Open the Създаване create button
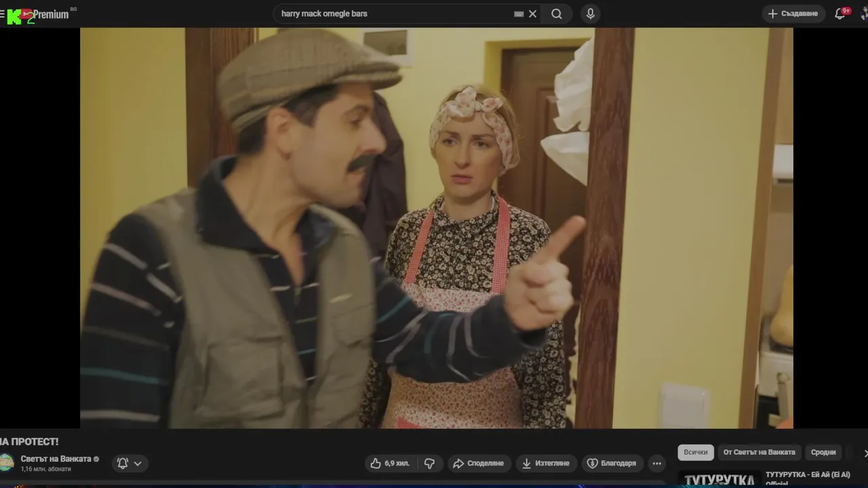The image size is (868, 488). pos(793,14)
